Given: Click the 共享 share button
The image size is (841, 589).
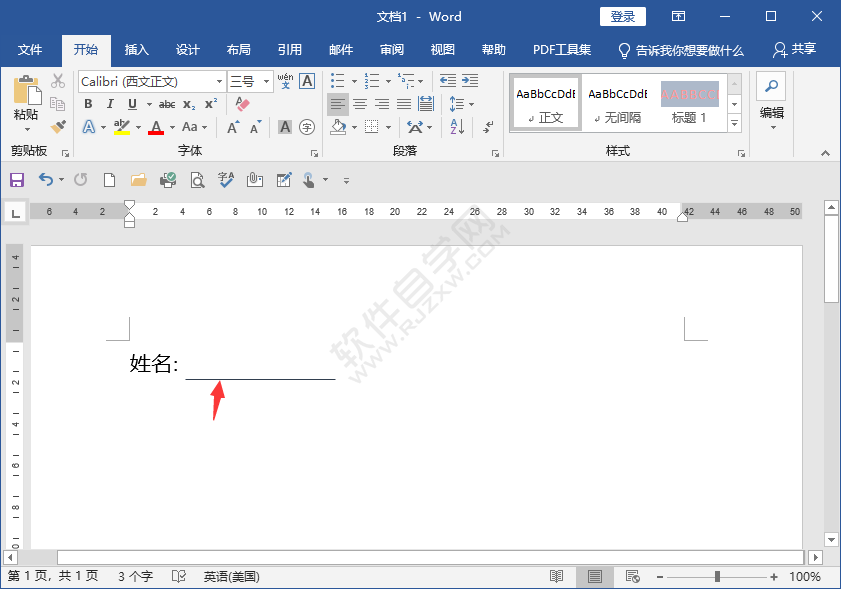Looking at the screenshot, I should click(x=794, y=49).
